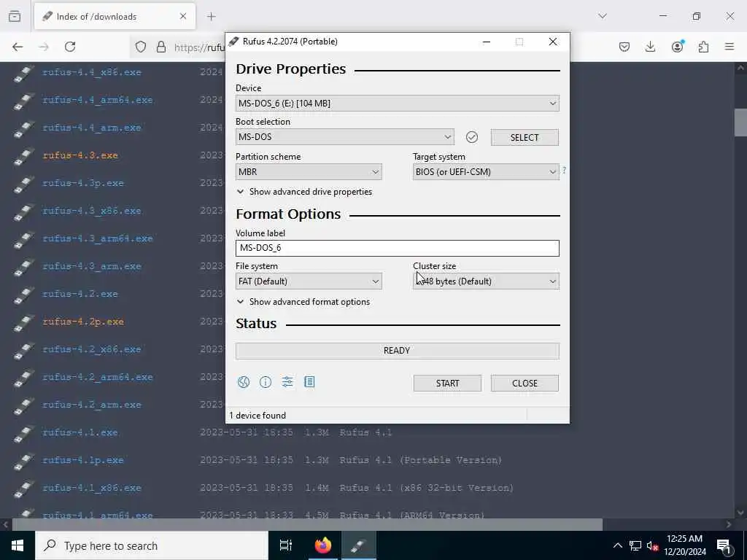Close the Index of /downloads tab
This screenshot has height=560, width=747.
click(183, 16)
